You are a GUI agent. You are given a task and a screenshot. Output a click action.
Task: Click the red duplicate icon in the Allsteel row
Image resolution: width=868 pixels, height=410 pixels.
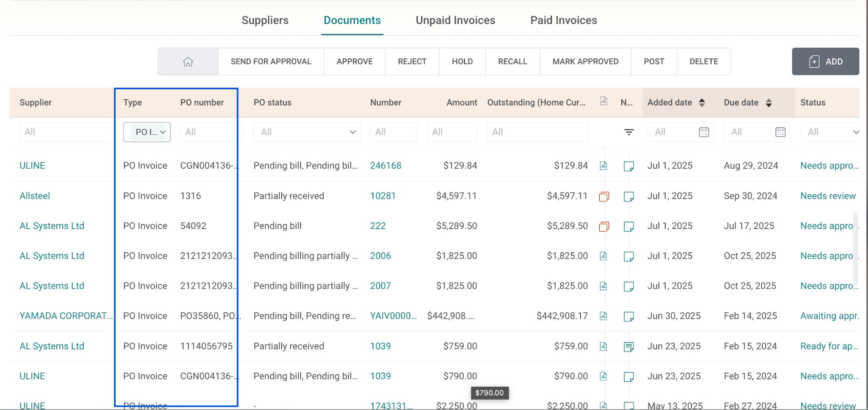(604, 196)
